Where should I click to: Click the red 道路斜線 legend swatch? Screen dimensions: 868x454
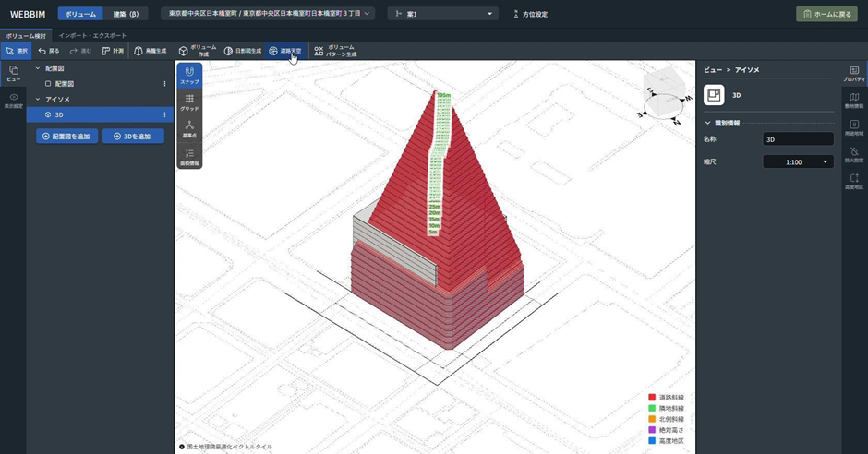[x=652, y=397]
